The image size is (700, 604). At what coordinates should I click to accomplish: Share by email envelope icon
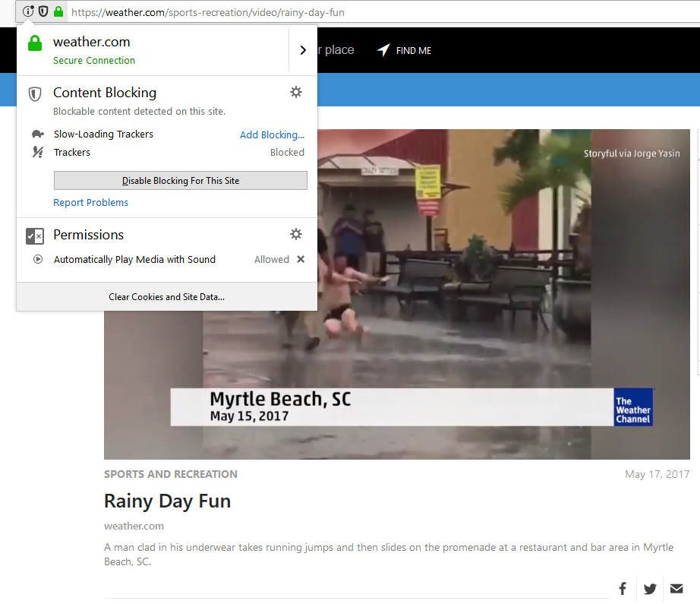tap(676, 588)
